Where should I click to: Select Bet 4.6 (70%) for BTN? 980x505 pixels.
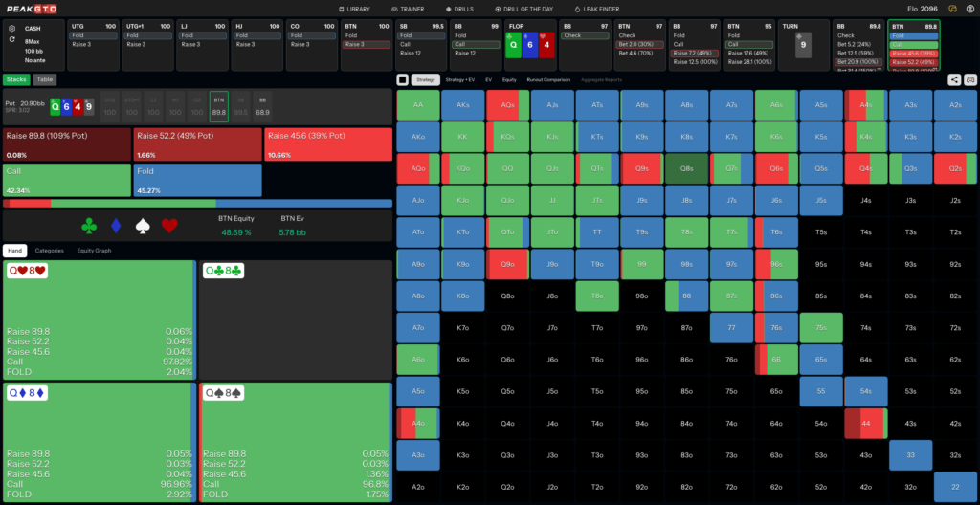click(640, 54)
